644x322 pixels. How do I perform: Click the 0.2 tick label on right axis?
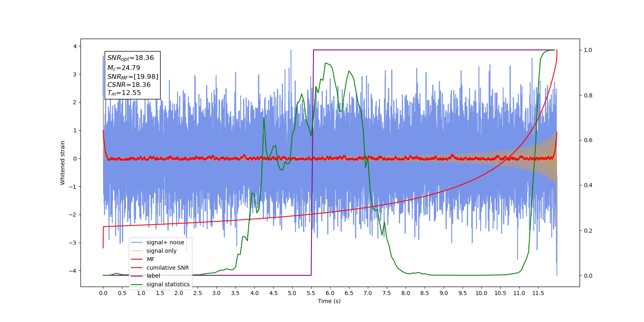point(588,231)
